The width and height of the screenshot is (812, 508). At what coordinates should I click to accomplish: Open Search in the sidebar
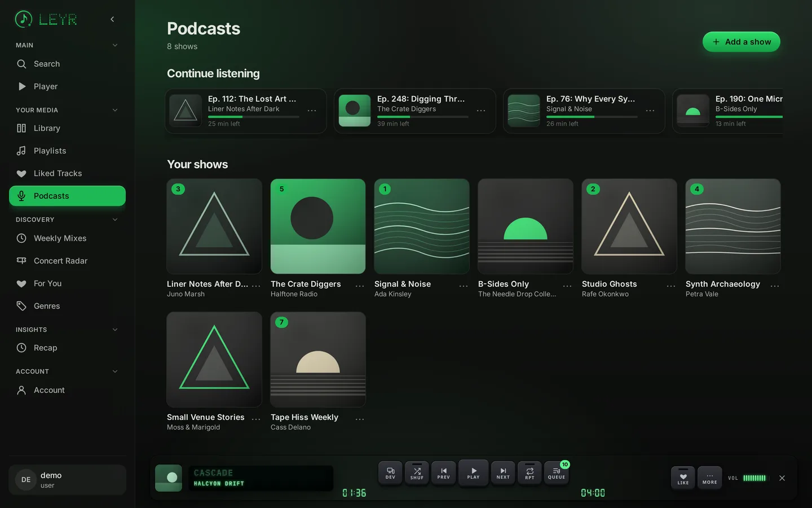[x=67, y=64]
